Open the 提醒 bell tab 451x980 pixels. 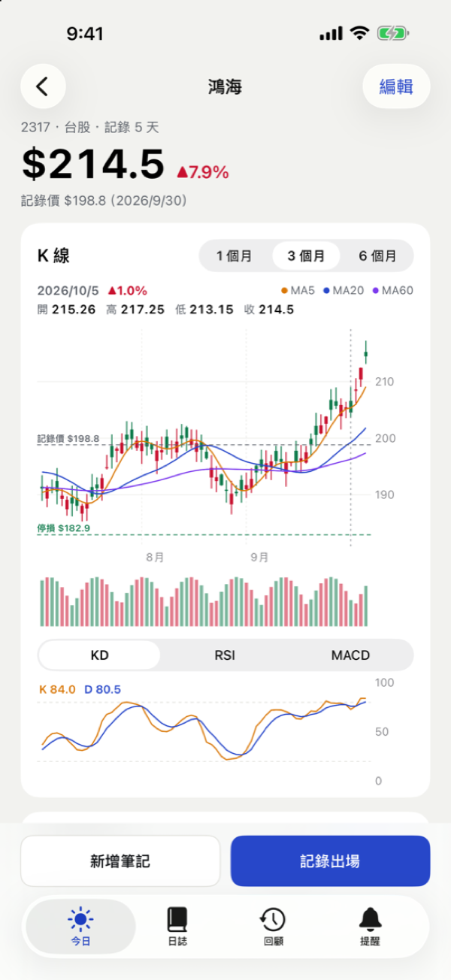370,927
